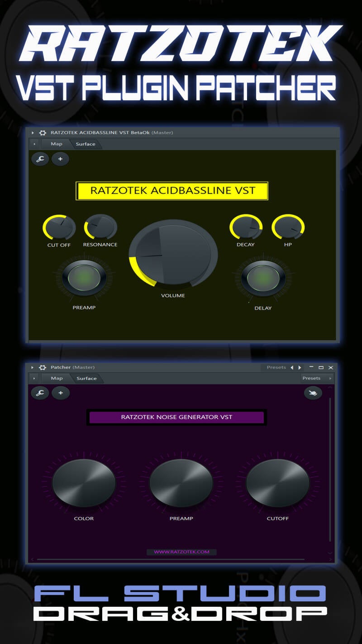
Task: Open tab options arrow in Patcher window
Action: point(34,378)
